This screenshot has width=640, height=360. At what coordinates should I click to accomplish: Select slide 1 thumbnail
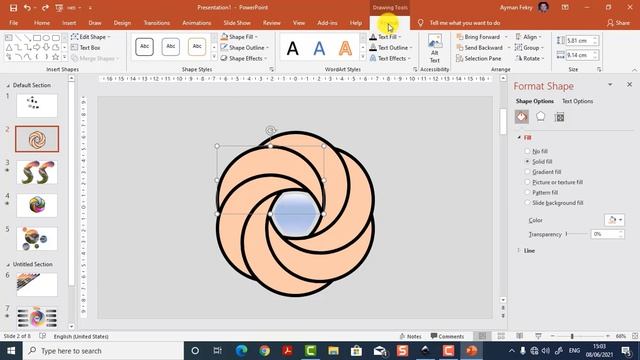coord(37,106)
